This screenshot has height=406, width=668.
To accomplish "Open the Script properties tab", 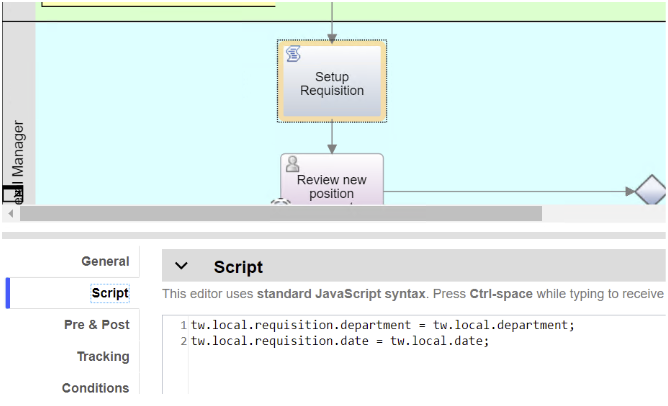I will [x=110, y=293].
